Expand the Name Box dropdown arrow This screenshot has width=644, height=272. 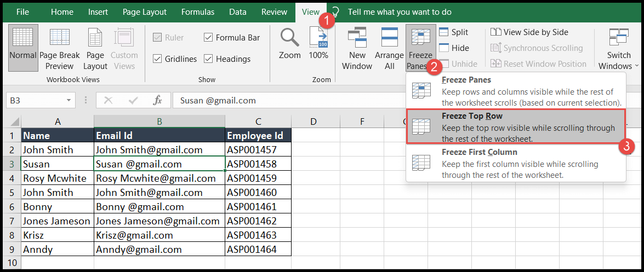coord(69,101)
